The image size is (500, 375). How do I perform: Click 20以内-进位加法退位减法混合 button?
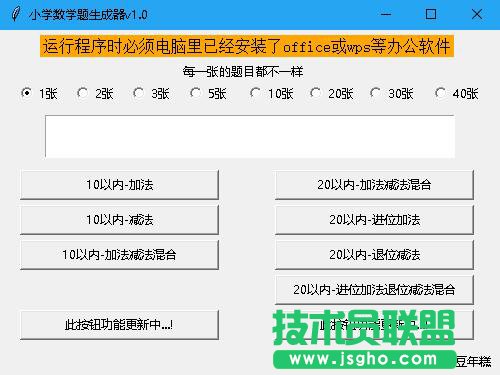[x=374, y=290]
